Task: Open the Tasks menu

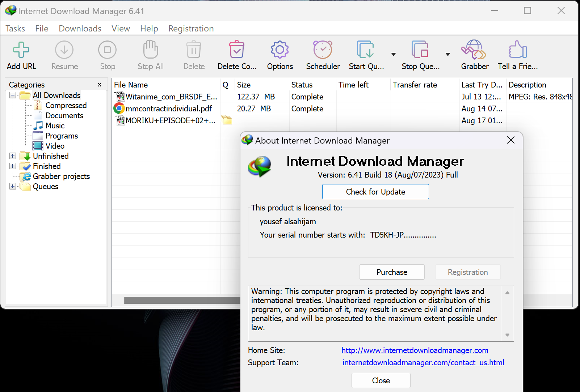Action: [15, 29]
